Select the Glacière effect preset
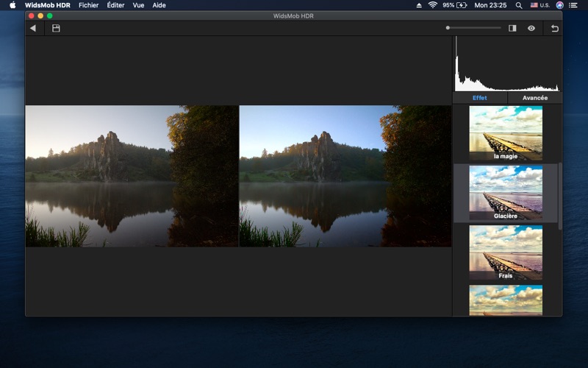The height and width of the screenshot is (368, 588). click(x=506, y=193)
